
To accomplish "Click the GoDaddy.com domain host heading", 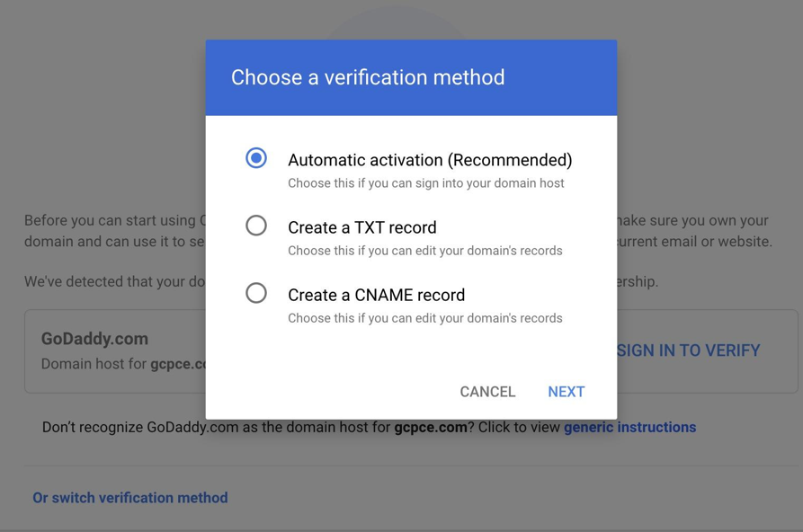I will pyautogui.click(x=94, y=339).
